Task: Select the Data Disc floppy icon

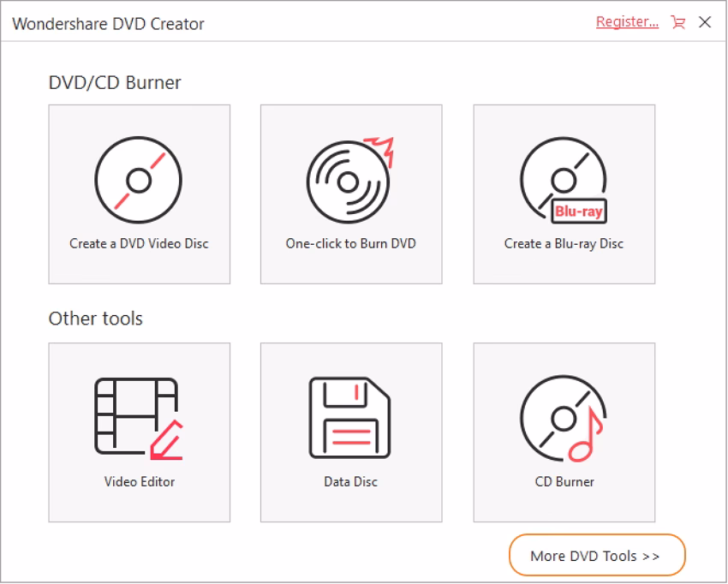Action: tap(350, 418)
